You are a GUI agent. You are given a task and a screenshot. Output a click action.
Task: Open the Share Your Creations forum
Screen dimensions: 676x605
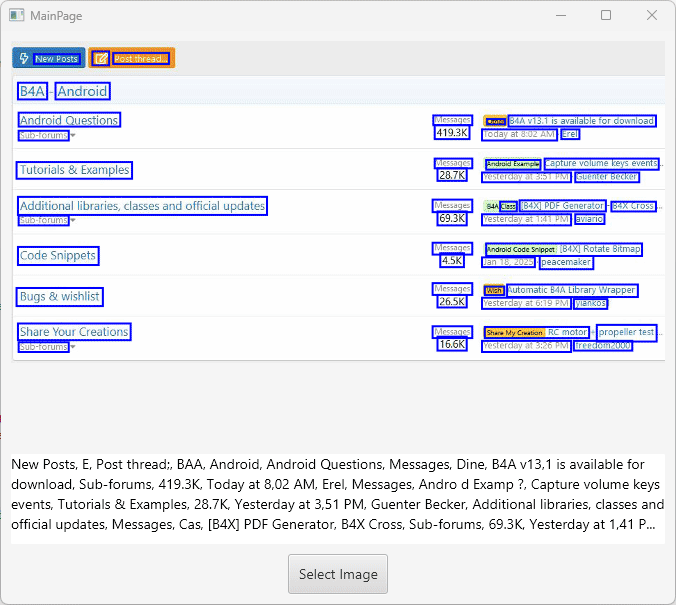pyautogui.click(x=74, y=332)
